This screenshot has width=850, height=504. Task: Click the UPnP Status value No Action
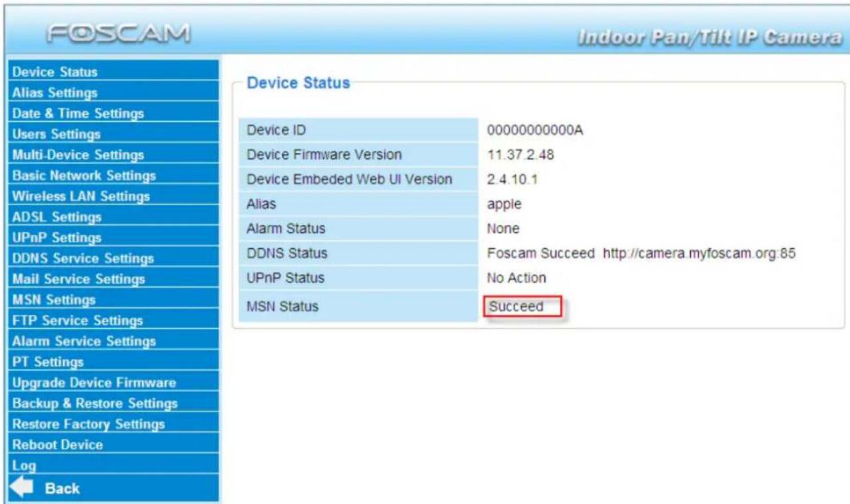pyautogui.click(x=516, y=278)
